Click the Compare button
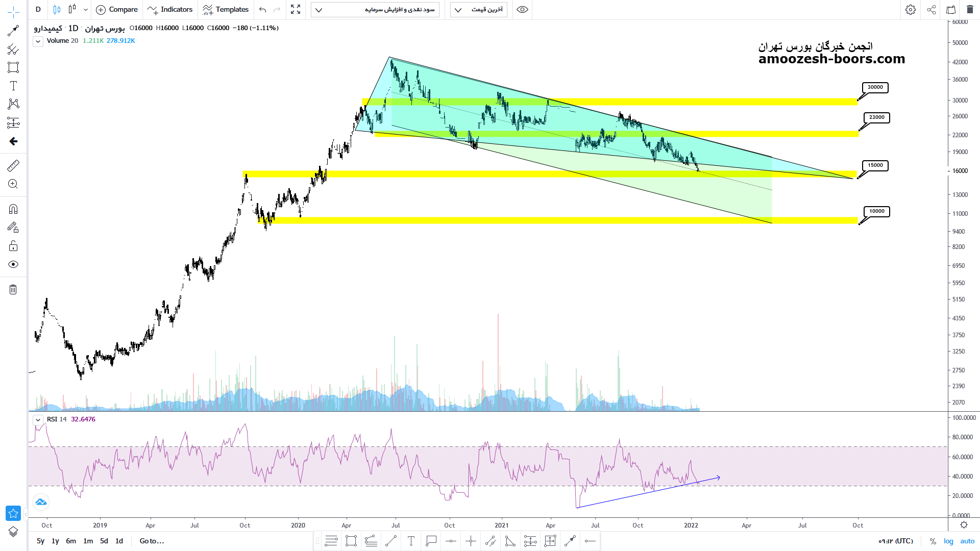This screenshot has width=980, height=551. click(x=117, y=10)
